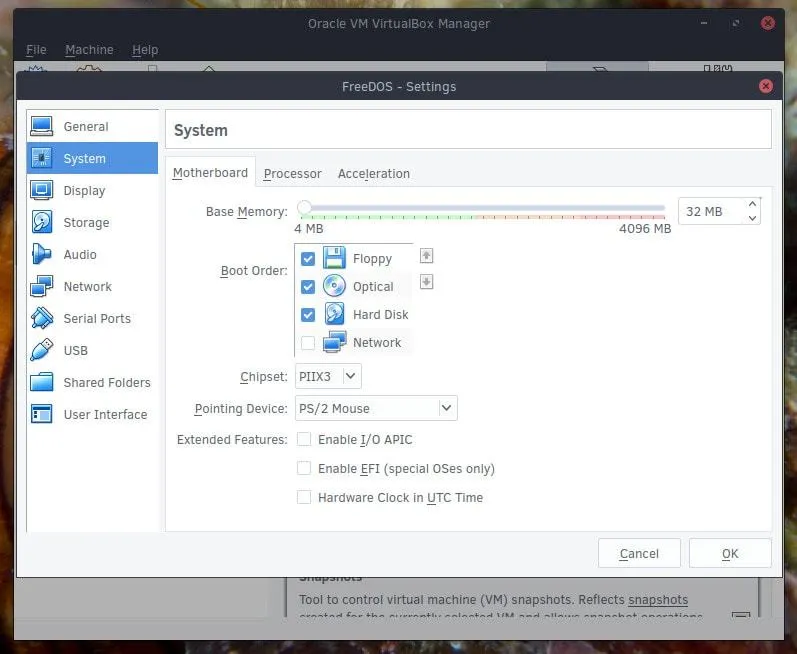Image resolution: width=797 pixels, height=654 pixels.
Task: Expand the Chipset PIIX3 dropdown
Action: coord(328,377)
